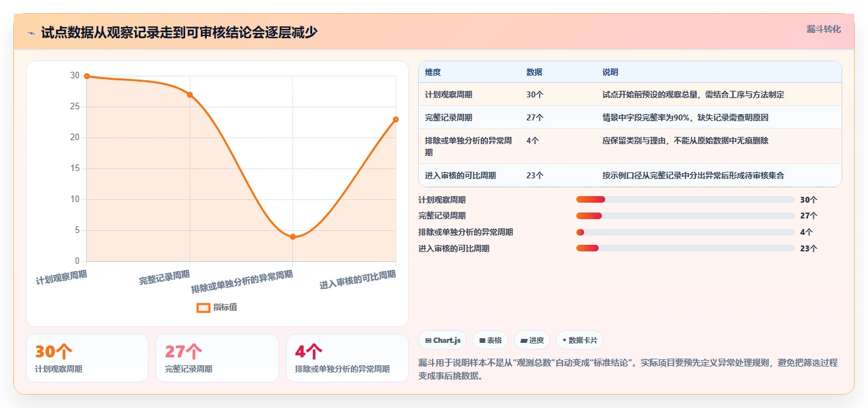The height and width of the screenshot is (408, 868).
Task: Click the 23个 value beside progress bar
Action: click(x=809, y=249)
